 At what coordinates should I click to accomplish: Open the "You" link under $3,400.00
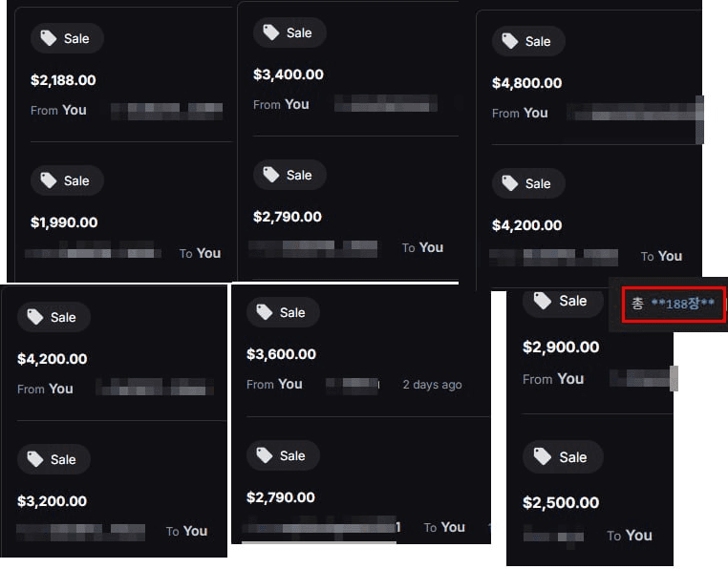click(x=297, y=104)
